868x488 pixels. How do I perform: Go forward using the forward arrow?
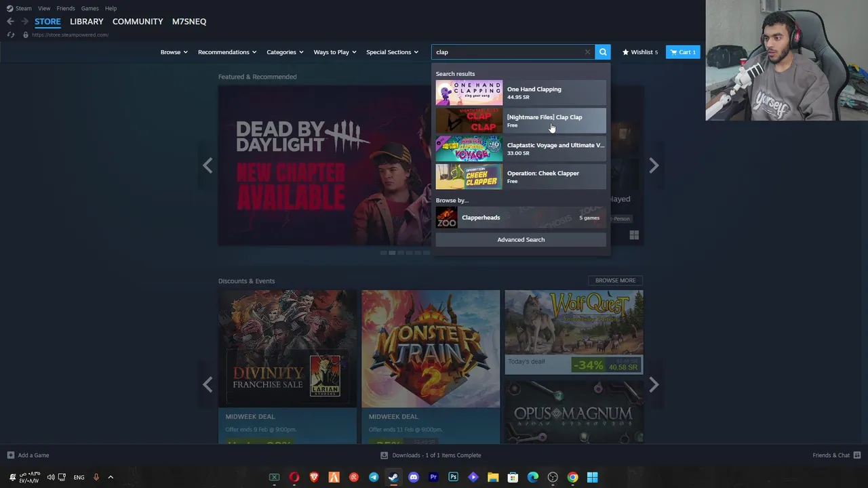[x=24, y=22]
